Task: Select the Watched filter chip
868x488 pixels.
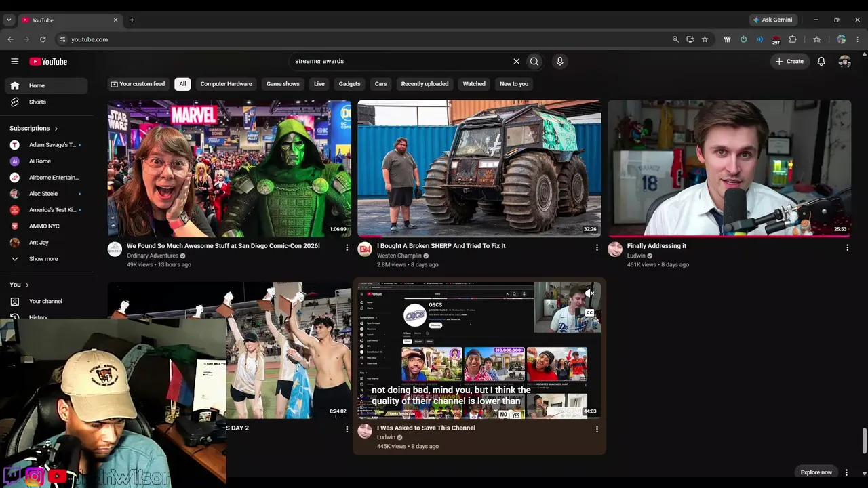Action: pos(474,84)
